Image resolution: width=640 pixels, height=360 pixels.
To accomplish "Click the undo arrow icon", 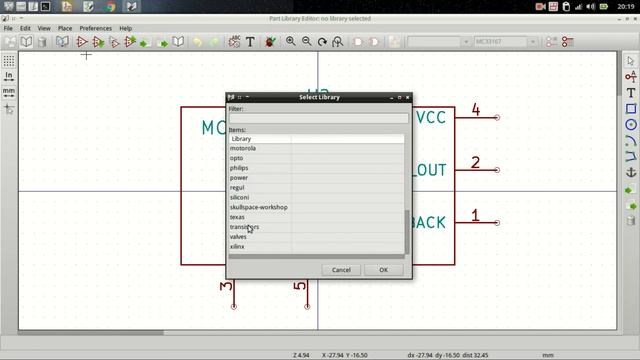I will point(198,42).
